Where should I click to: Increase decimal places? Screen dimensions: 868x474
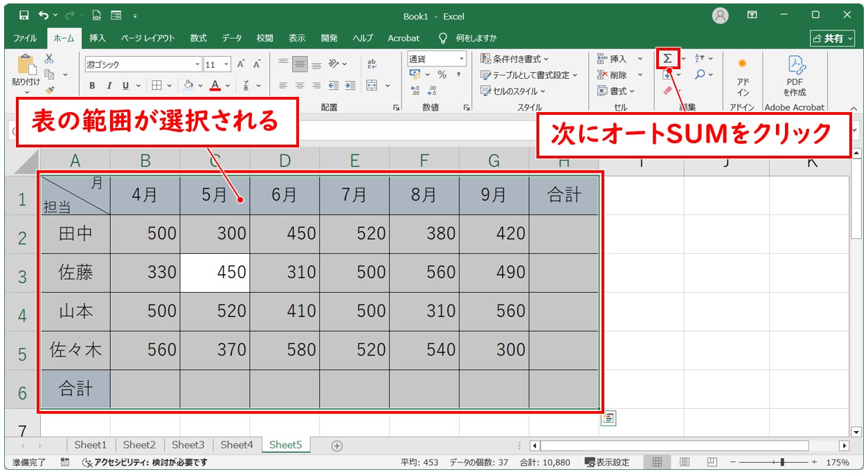(415, 90)
